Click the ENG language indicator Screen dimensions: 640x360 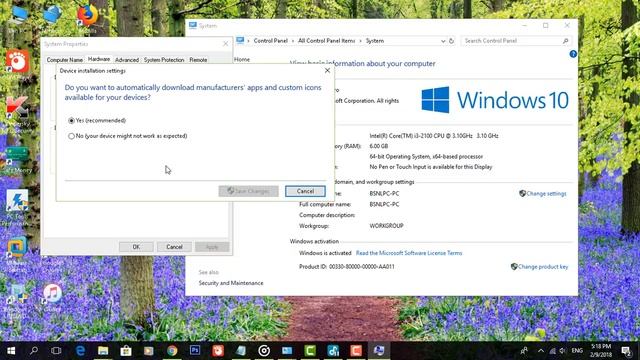pyautogui.click(x=577, y=351)
